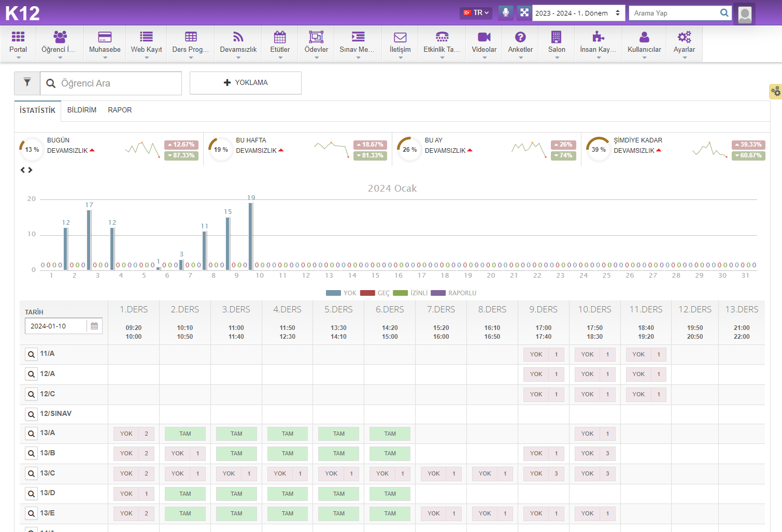Click magnifier icon for class 13/B
782x532 pixels.
pos(31,454)
